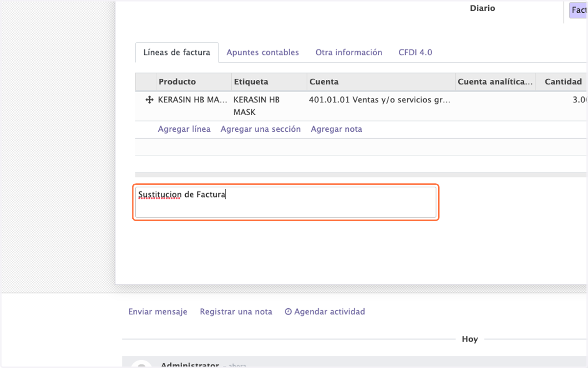Switch to the Otra información tab
This screenshot has height=368, width=588.
[x=349, y=52]
